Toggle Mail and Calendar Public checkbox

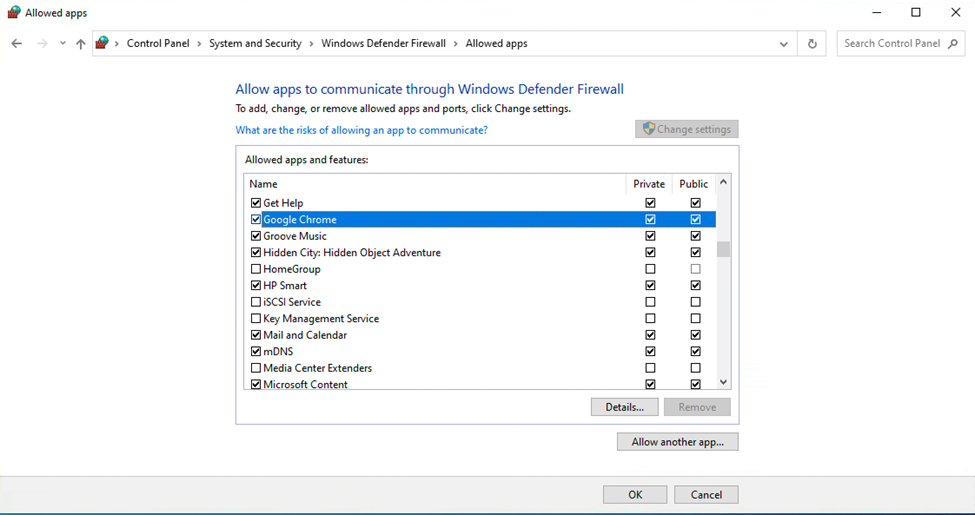695,335
